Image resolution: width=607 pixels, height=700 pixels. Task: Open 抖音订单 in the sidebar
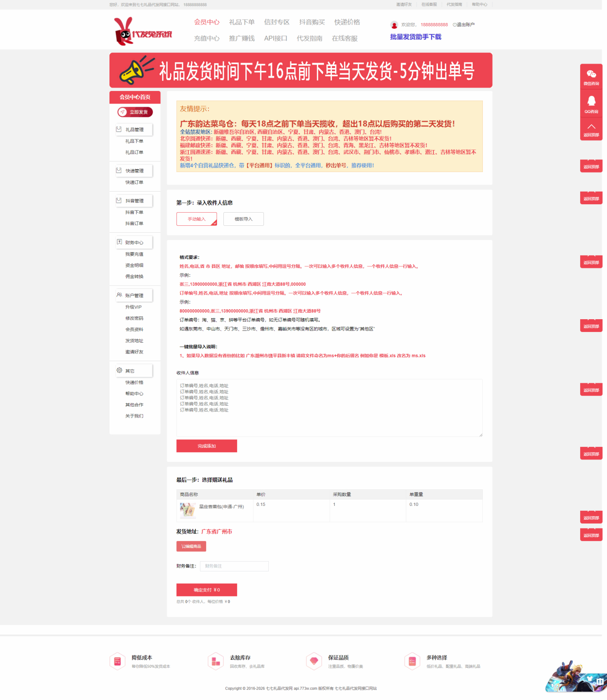[134, 223]
